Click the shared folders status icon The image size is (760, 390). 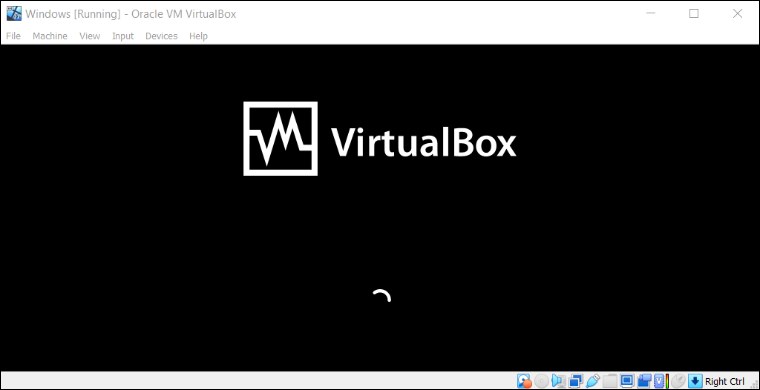click(610, 381)
